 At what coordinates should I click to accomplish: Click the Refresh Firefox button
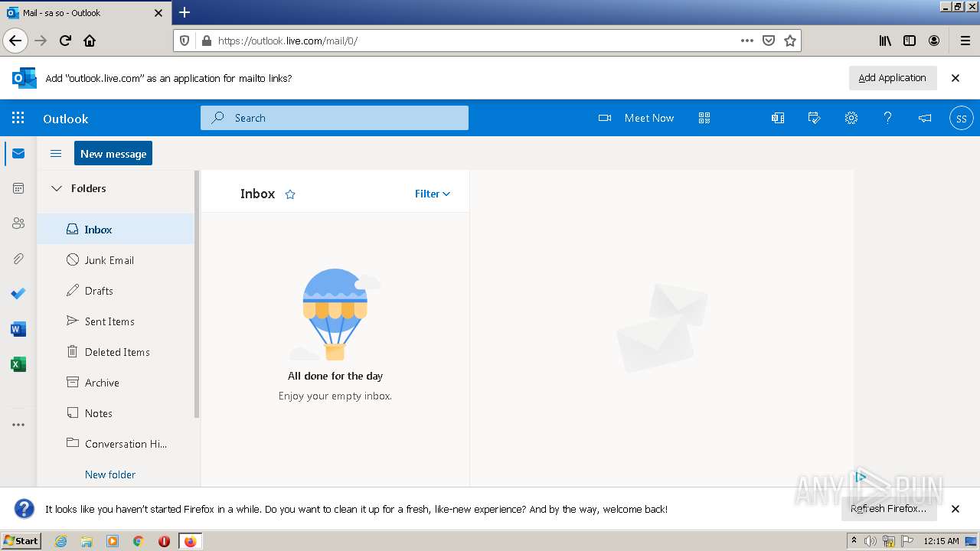[888, 509]
